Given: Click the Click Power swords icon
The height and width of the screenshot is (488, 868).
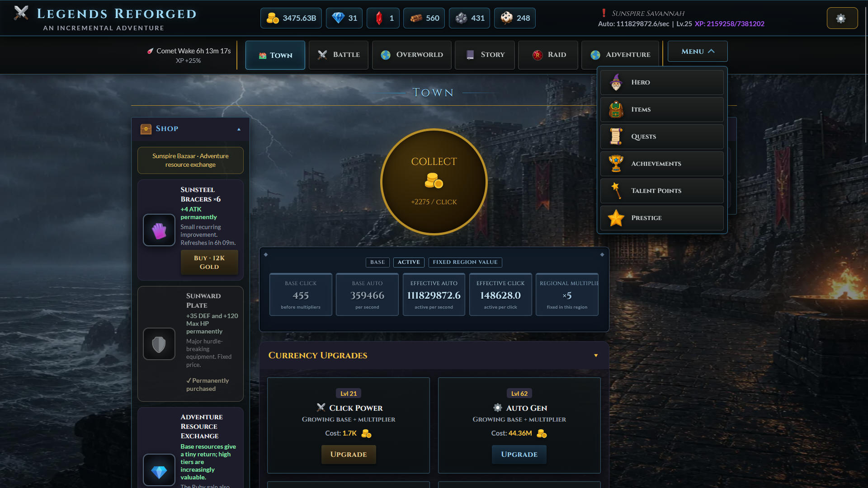Looking at the screenshot, I should pyautogui.click(x=321, y=408).
